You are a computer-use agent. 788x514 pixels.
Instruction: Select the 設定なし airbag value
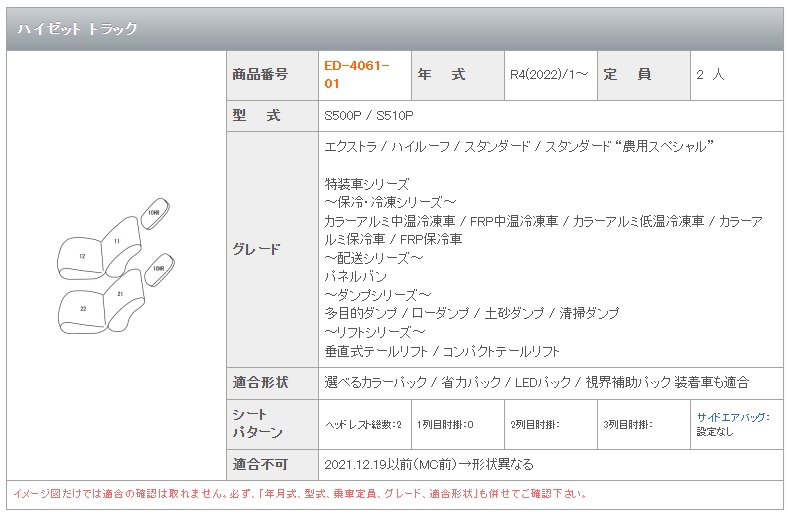[715, 432]
